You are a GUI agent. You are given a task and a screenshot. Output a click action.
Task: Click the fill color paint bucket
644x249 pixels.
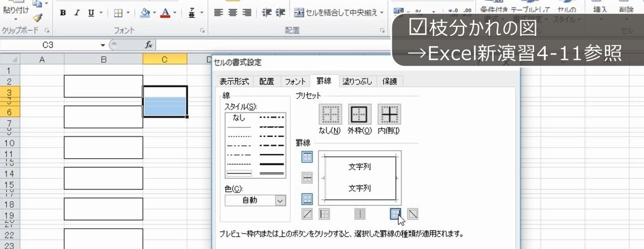click(x=145, y=13)
